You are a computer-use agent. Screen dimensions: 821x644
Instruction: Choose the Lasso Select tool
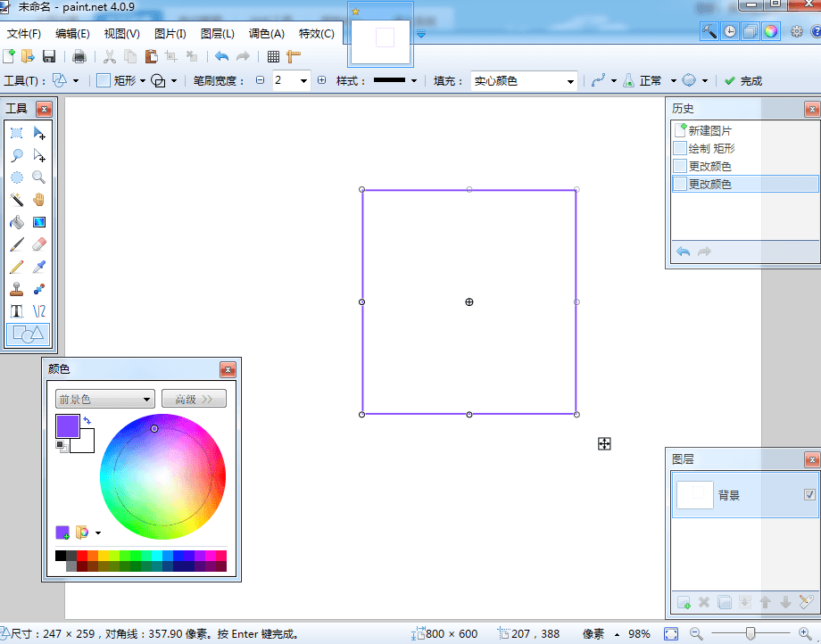point(17,155)
